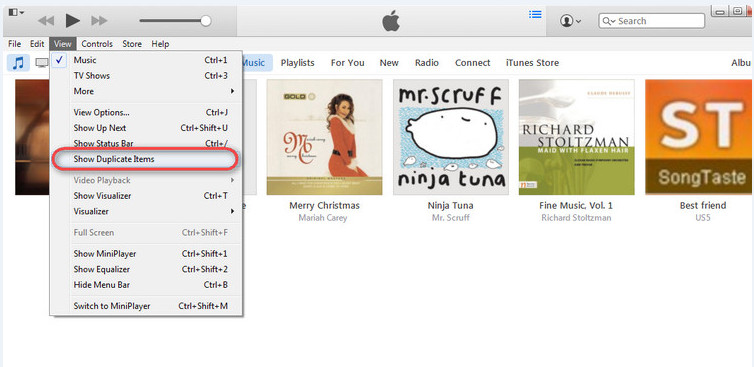
Task: Select Show Equalizer
Action: click(147, 269)
